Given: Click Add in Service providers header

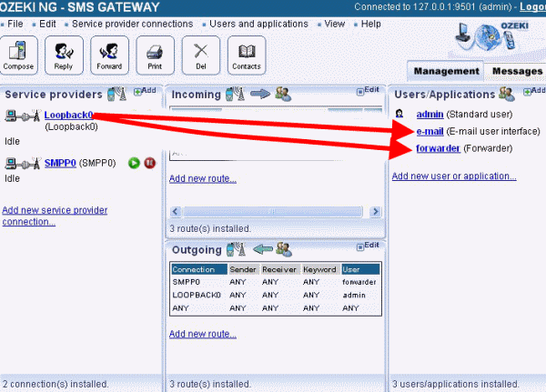Looking at the screenshot, I should 145,91.
